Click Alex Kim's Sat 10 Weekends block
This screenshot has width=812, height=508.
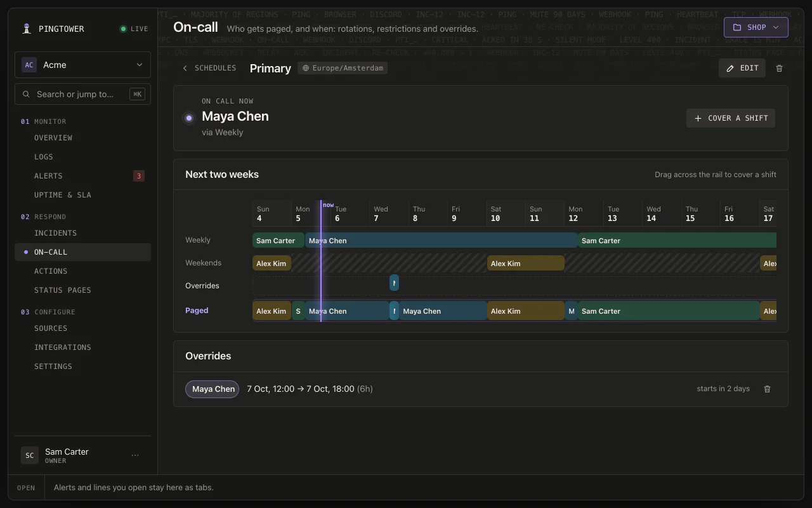(x=526, y=264)
